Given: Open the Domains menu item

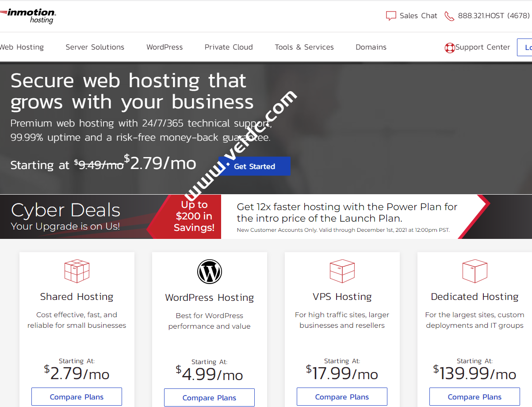Looking at the screenshot, I should pos(371,47).
